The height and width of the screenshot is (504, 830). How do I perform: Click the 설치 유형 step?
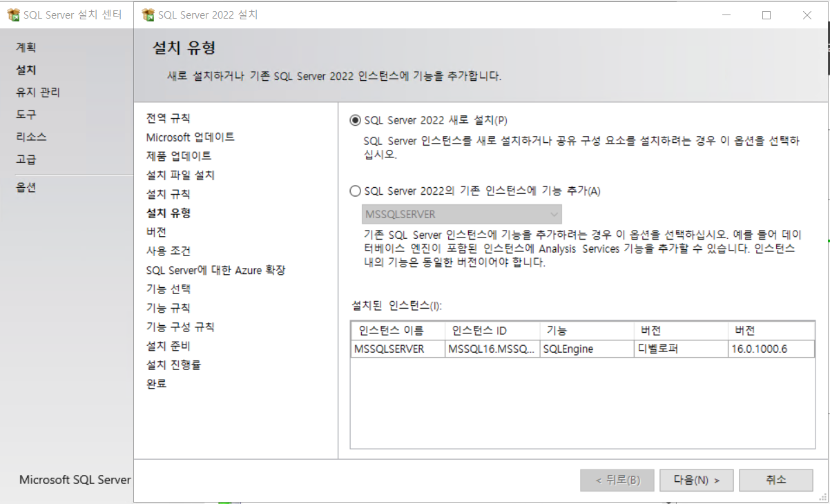click(168, 213)
